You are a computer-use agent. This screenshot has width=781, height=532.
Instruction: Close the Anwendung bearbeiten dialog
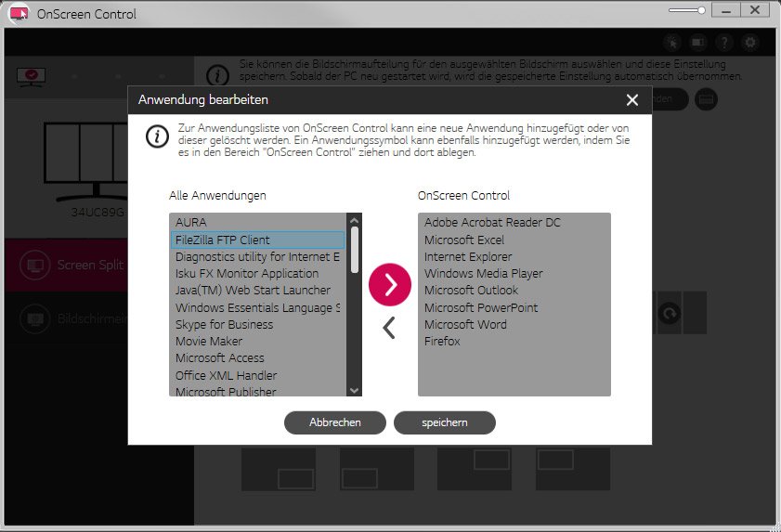[632, 100]
